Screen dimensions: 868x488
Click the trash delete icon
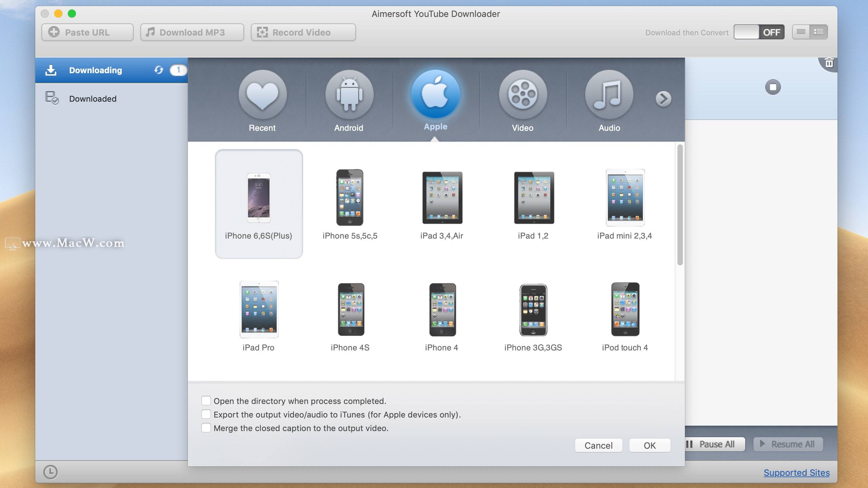[829, 63]
